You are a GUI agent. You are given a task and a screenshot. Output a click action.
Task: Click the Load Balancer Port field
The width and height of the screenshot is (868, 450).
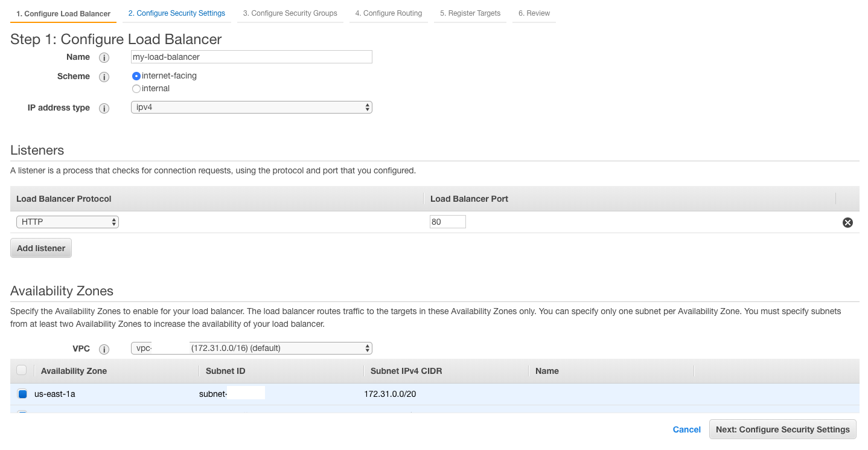[x=447, y=222]
